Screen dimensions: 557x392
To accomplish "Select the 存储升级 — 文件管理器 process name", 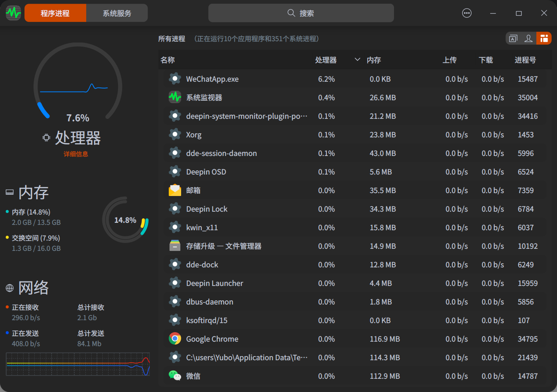I will 224,246.
